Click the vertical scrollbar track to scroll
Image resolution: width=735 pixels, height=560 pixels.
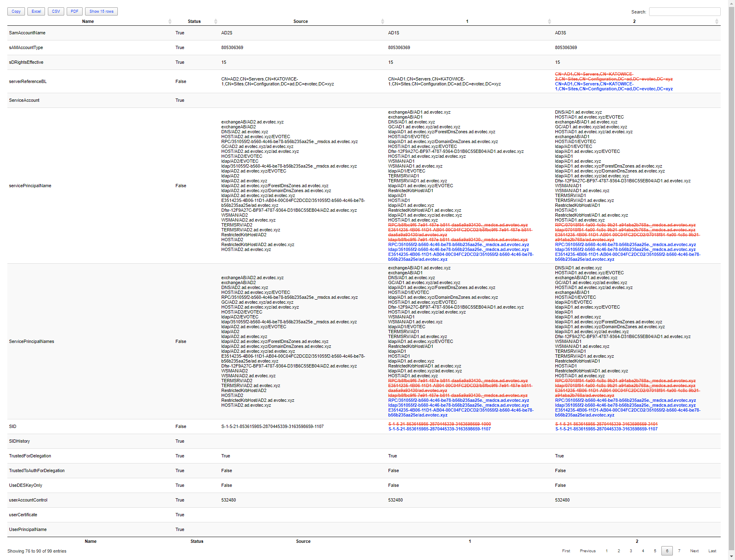(732, 286)
